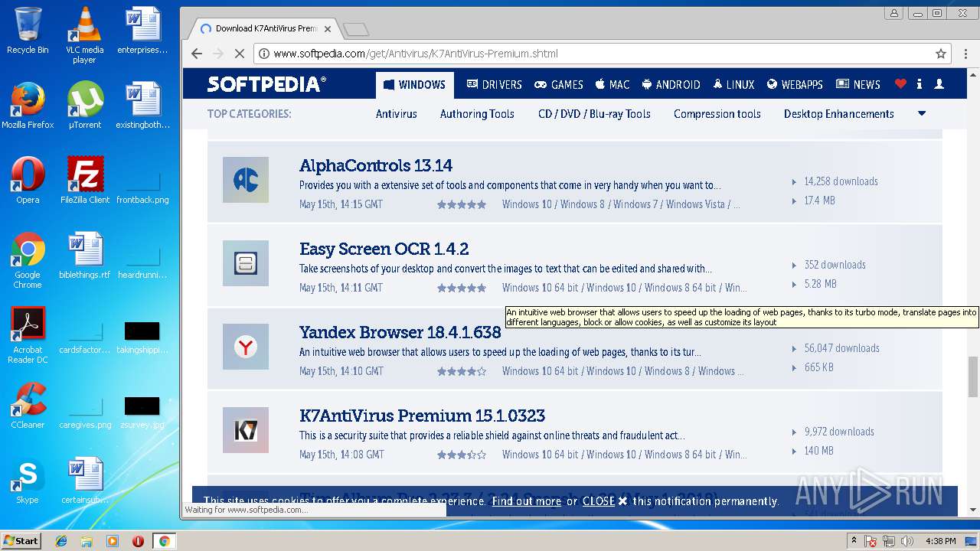This screenshot has height=551, width=980.
Task: Stop loading the page in Chrome
Action: [239, 54]
